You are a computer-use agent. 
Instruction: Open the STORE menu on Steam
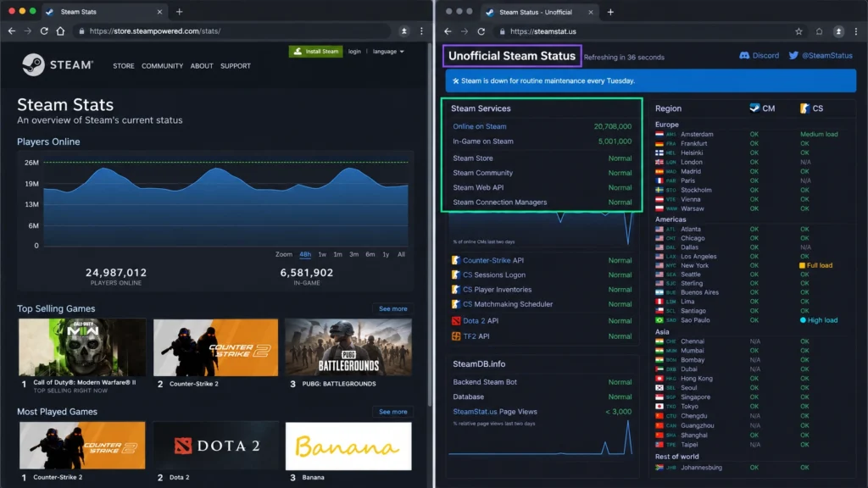(x=124, y=66)
